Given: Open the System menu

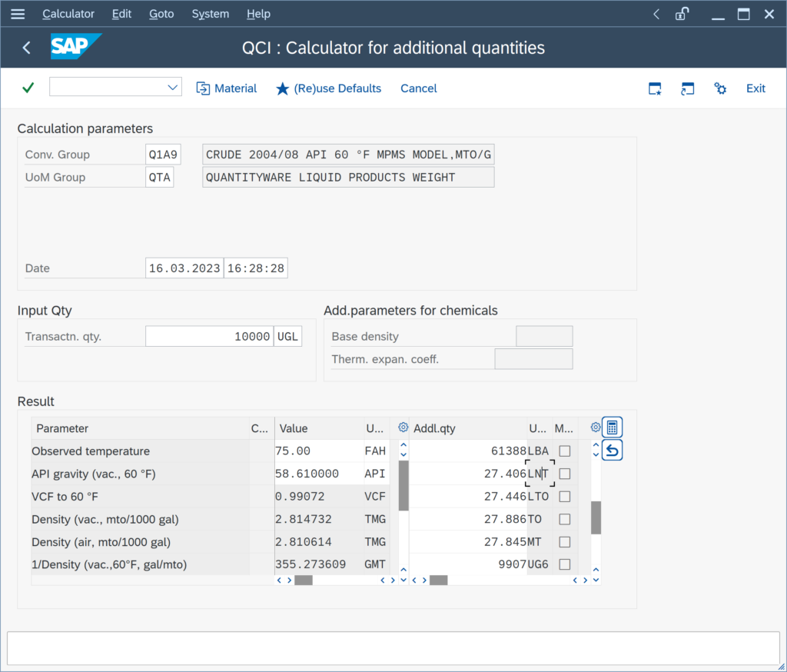Looking at the screenshot, I should pyautogui.click(x=211, y=14).
